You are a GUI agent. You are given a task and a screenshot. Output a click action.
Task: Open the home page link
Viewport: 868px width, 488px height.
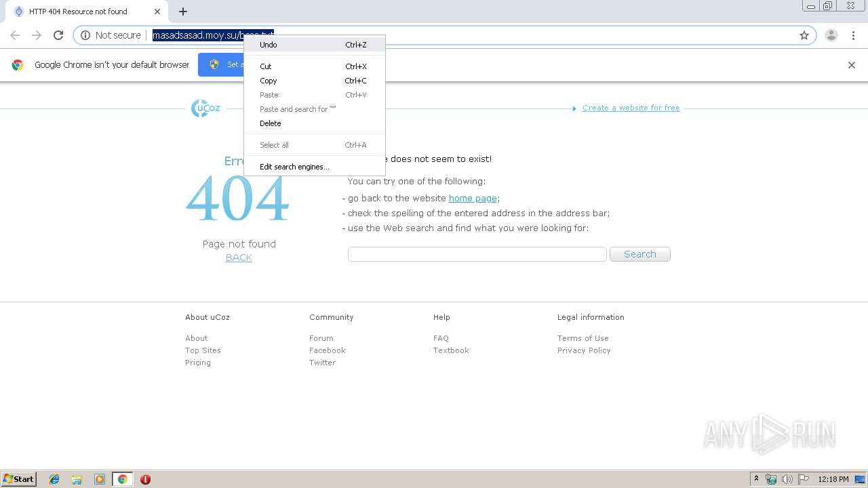point(473,198)
